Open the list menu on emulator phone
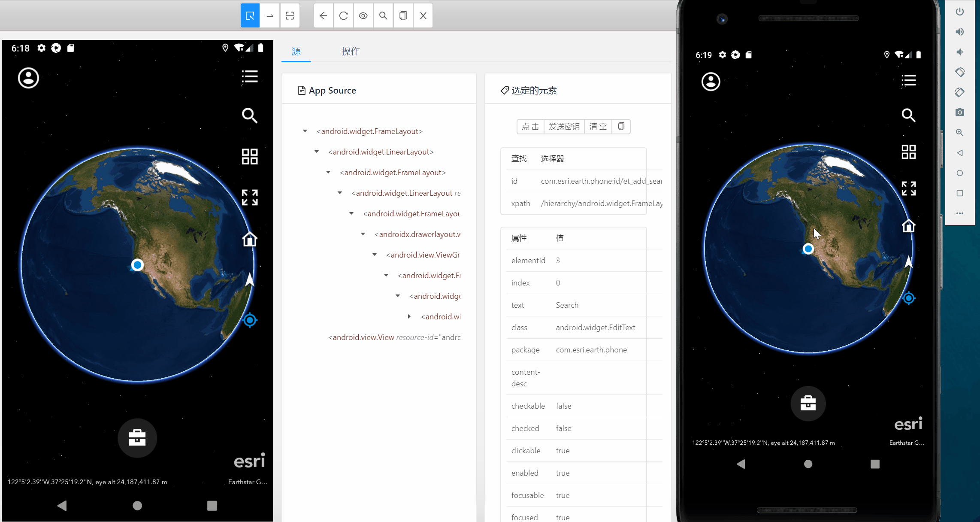The width and height of the screenshot is (980, 522). tap(909, 80)
